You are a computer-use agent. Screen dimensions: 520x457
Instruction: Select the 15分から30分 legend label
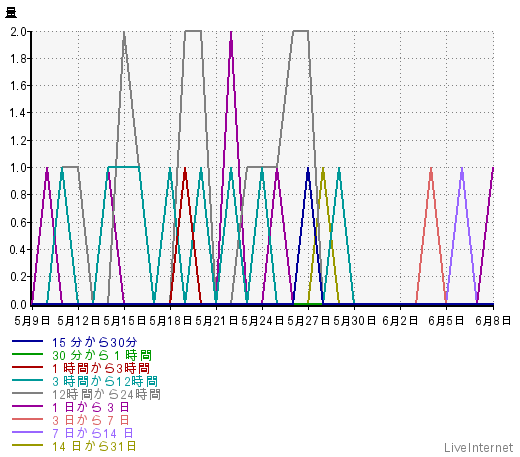click(95, 342)
